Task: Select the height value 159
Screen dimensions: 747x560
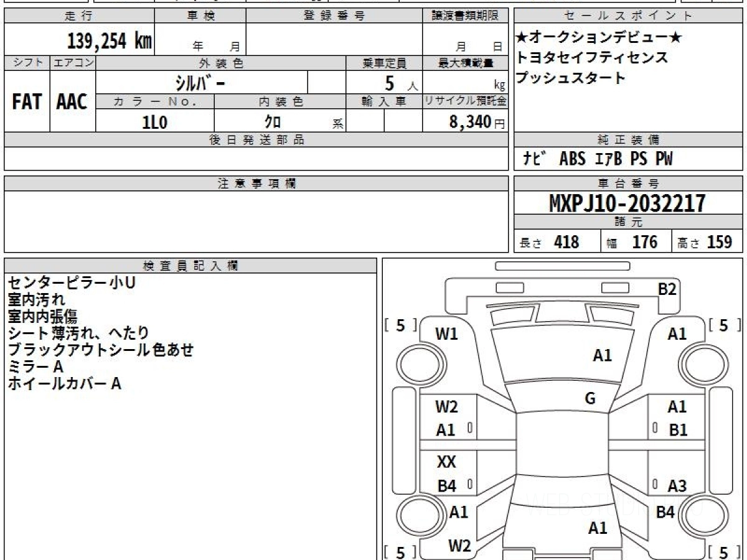Action: click(x=720, y=242)
